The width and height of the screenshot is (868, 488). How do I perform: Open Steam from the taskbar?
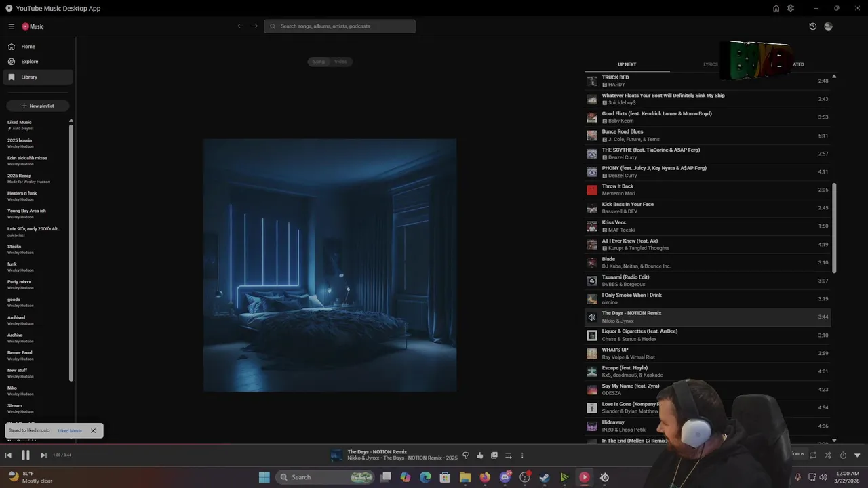pyautogui.click(x=545, y=477)
